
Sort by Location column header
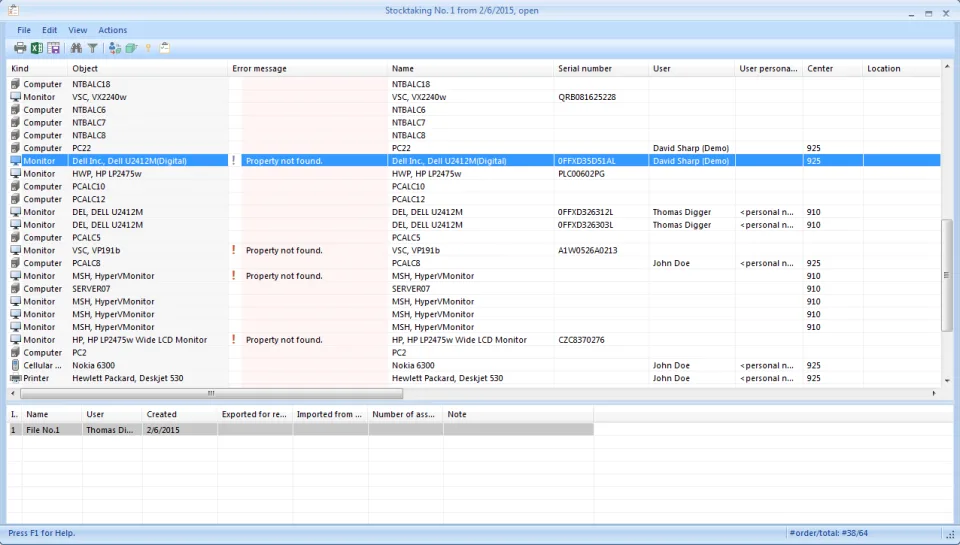901,69
